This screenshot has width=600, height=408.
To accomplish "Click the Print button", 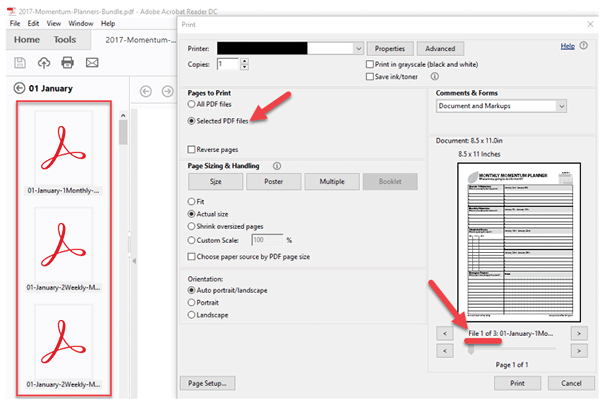I will (517, 383).
